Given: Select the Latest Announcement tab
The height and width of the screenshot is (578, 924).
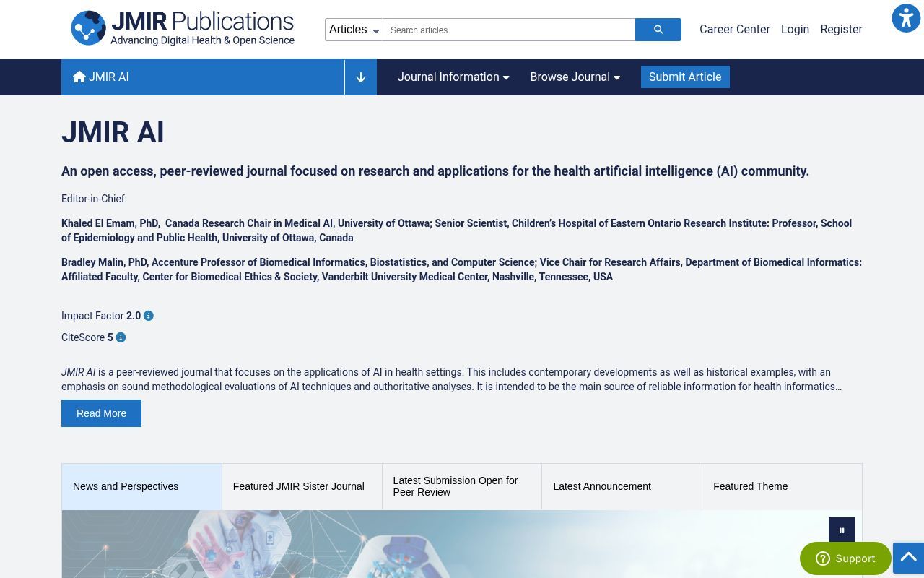Looking at the screenshot, I should 622,486.
